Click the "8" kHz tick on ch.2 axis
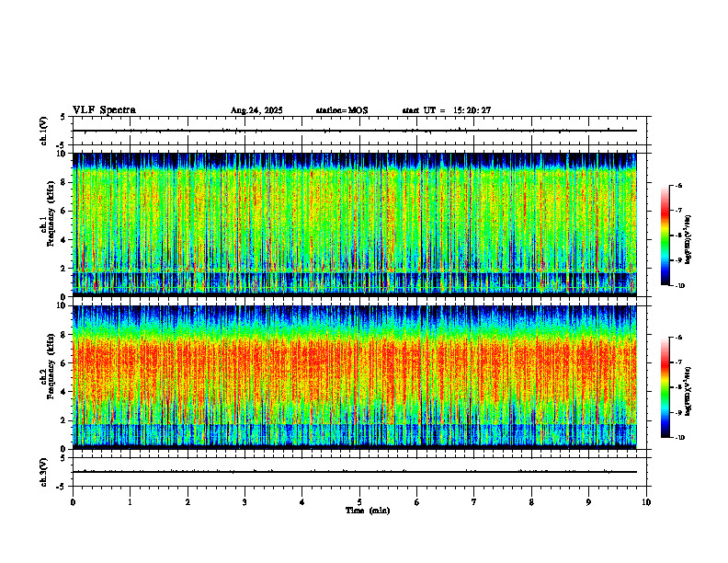This screenshot has width=728, height=563. 64,335
